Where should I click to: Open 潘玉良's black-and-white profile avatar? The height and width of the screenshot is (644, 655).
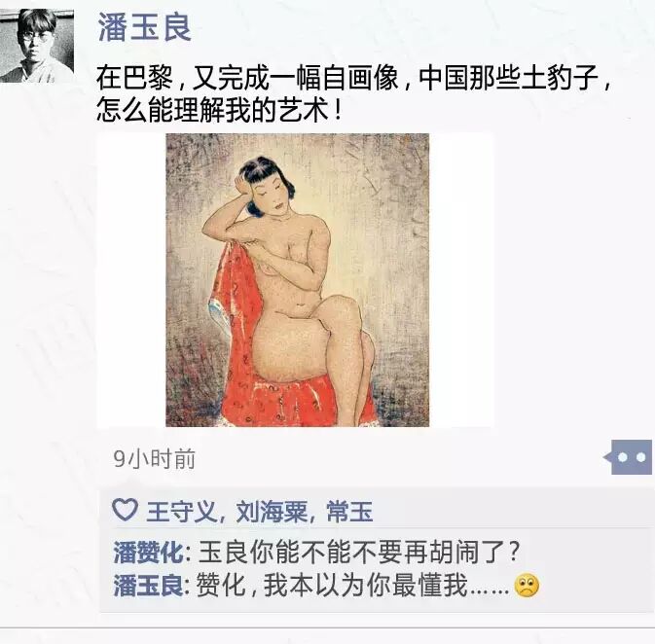click(37, 46)
